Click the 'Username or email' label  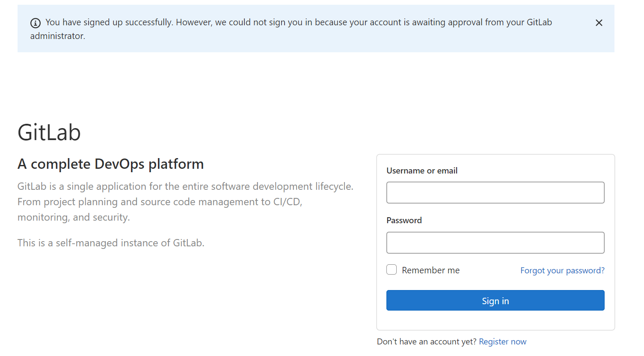(x=422, y=171)
